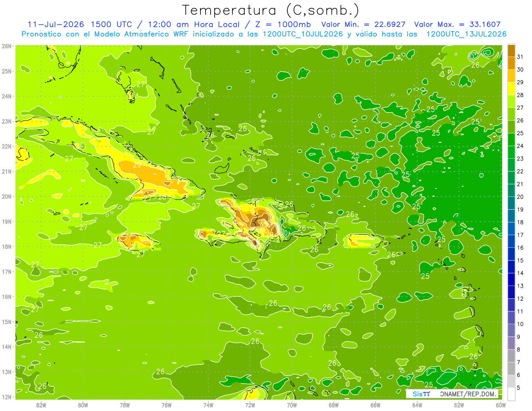Click the 19N latitude axis label
The height and width of the screenshot is (411, 532).
point(7,222)
